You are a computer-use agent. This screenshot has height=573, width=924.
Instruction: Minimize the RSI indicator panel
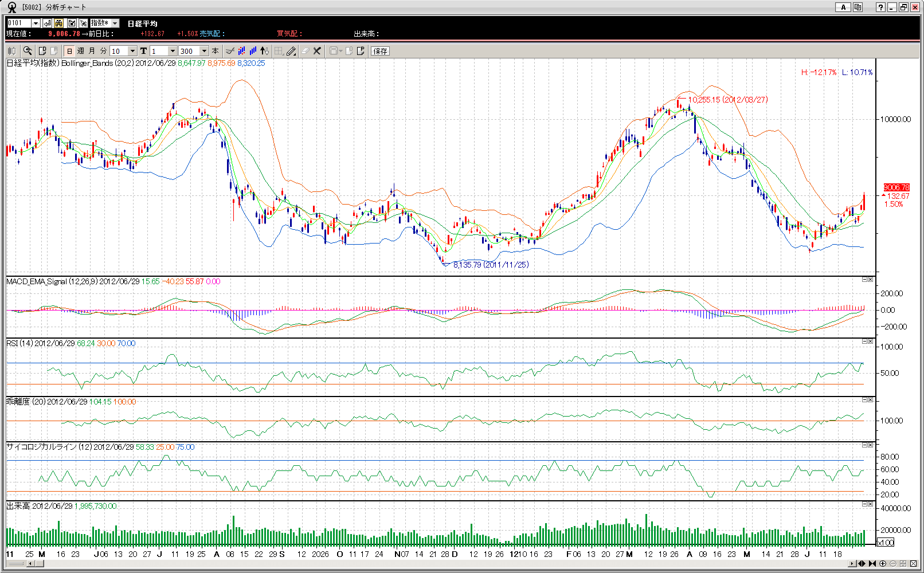click(864, 342)
